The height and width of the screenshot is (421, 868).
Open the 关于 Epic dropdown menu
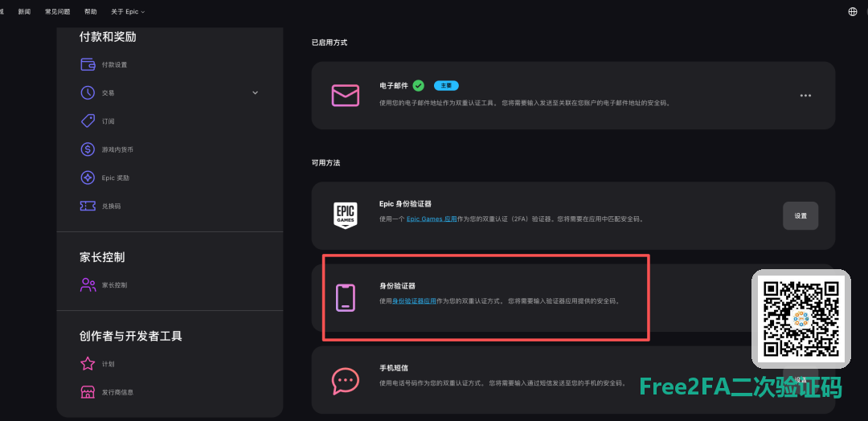point(128,11)
